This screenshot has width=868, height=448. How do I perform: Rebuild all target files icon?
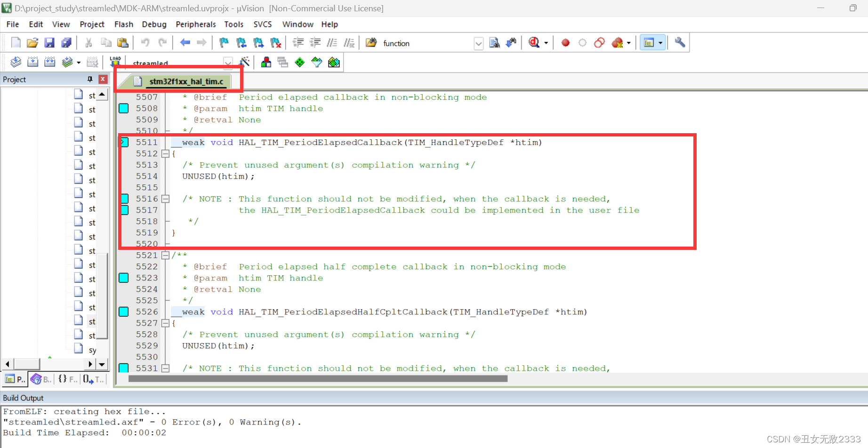pyautogui.click(x=49, y=62)
